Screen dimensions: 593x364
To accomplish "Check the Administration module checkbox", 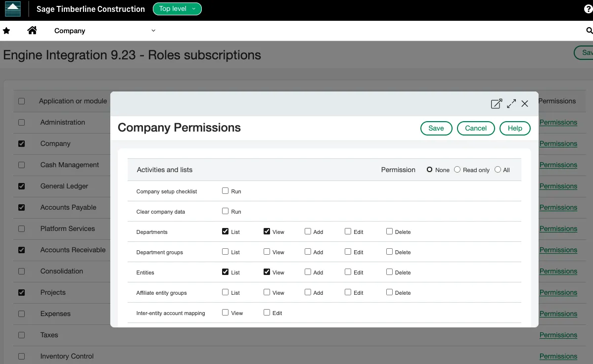I will tap(22, 123).
